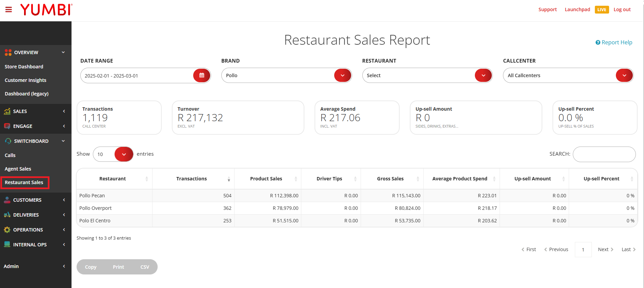This screenshot has width=644, height=288.
Task: Click the table Search input field
Action: coord(604,154)
